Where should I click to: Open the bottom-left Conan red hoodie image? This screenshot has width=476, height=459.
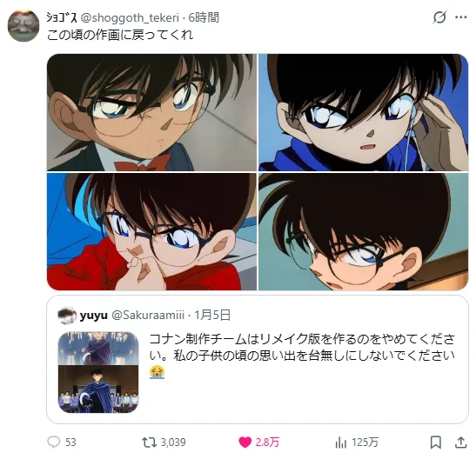[151, 231]
